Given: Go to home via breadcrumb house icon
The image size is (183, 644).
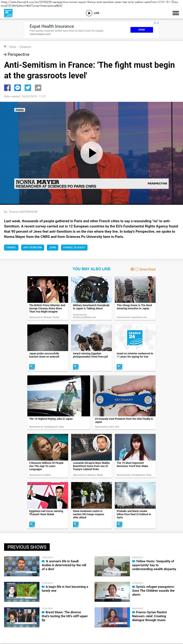Looking at the screenshot, I should [x=5, y=47].
